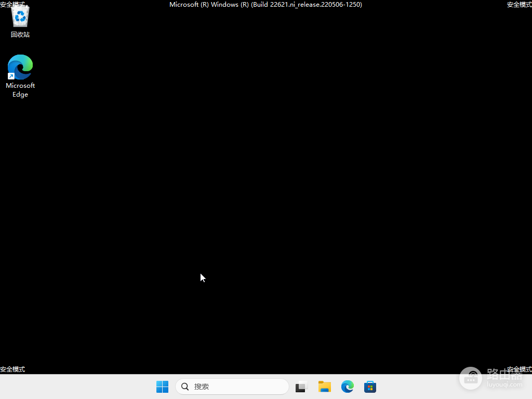Select the 回收站 label text

20,35
